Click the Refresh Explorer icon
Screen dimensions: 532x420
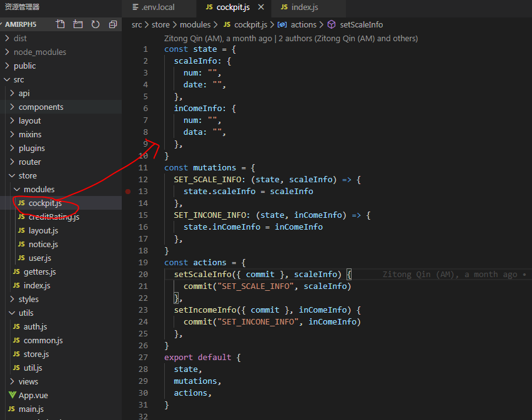click(94, 23)
